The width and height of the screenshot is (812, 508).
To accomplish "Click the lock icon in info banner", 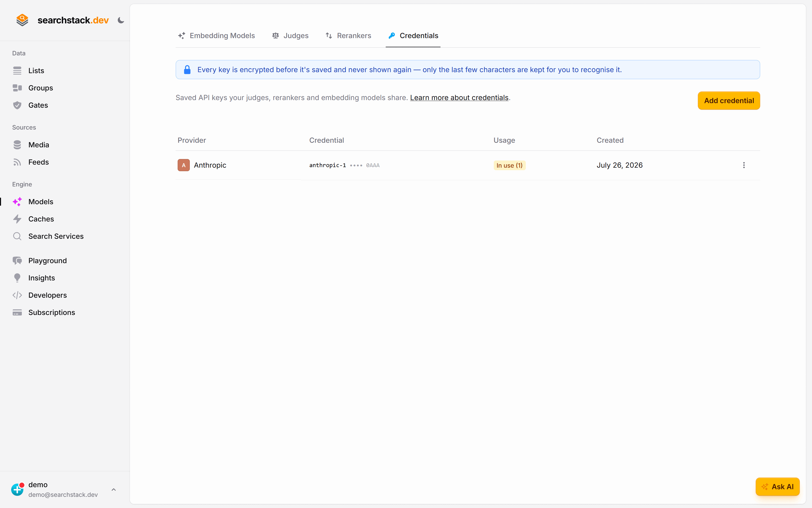I will point(187,70).
